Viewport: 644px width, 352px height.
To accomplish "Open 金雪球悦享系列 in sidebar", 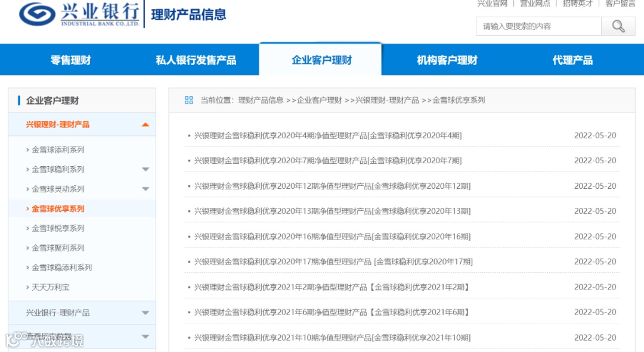I will tap(58, 228).
